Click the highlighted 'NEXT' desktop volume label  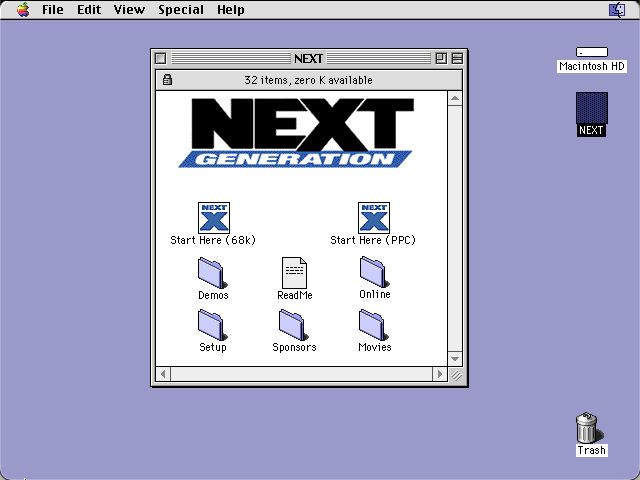pyautogui.click(x=591, y=130)
